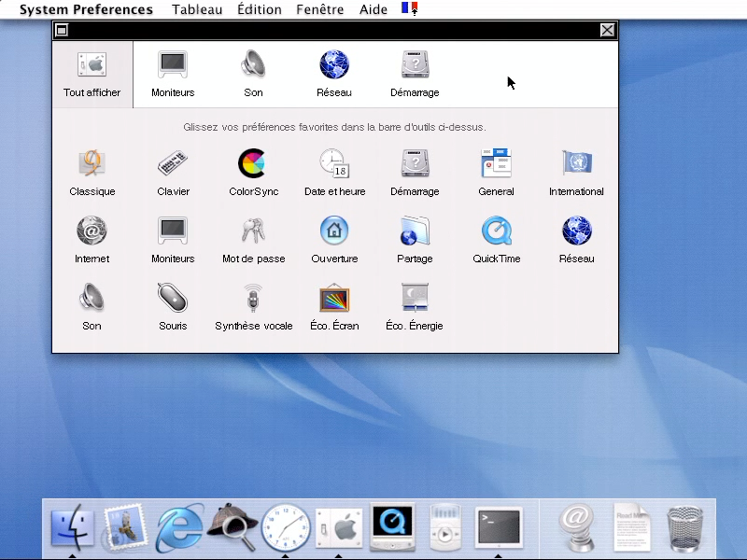Launch Terminal from the Dock
The height and width of the screenshot is (560, 747).
(x=499, y=527)
